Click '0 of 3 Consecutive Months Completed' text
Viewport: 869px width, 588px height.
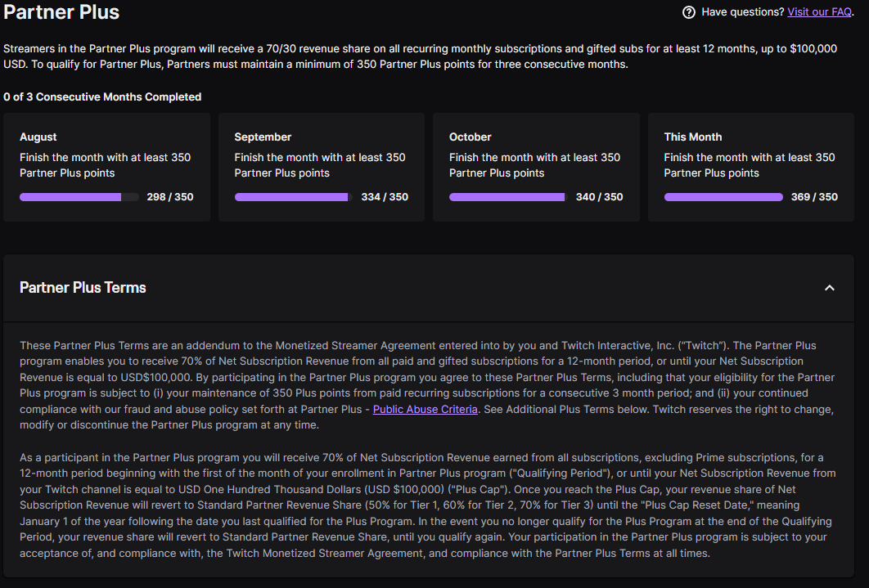point(102,97)
